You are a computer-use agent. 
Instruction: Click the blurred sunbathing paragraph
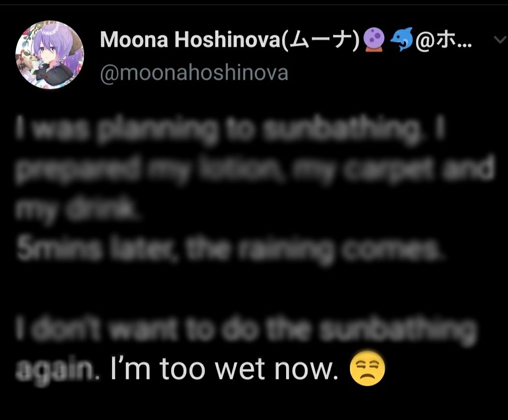(x=232, y=167)
